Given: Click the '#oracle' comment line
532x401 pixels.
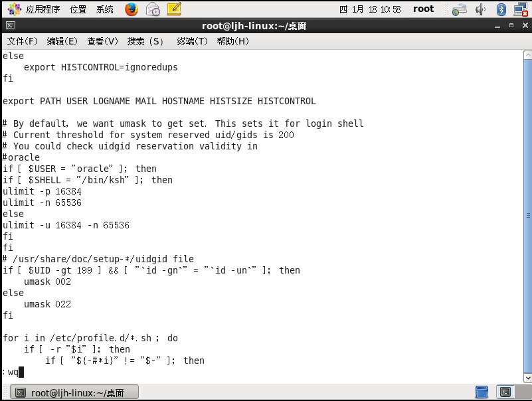Looking at the screenshot, I should click(x=21, y=157).
